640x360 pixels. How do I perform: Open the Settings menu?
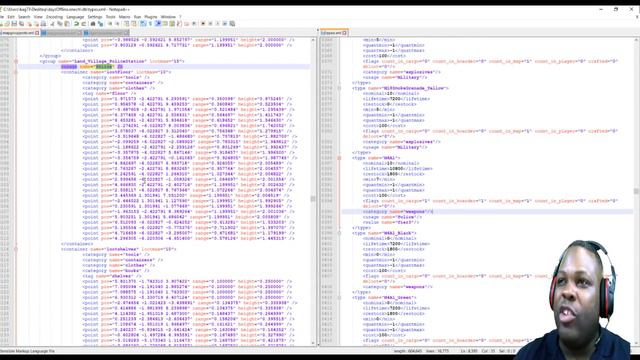click(95, 17)
